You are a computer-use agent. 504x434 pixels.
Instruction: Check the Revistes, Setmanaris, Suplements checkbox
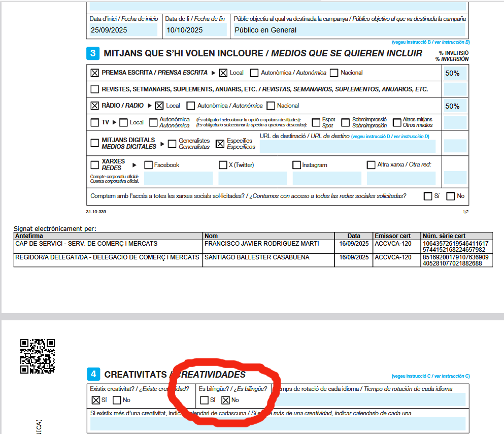94,89
